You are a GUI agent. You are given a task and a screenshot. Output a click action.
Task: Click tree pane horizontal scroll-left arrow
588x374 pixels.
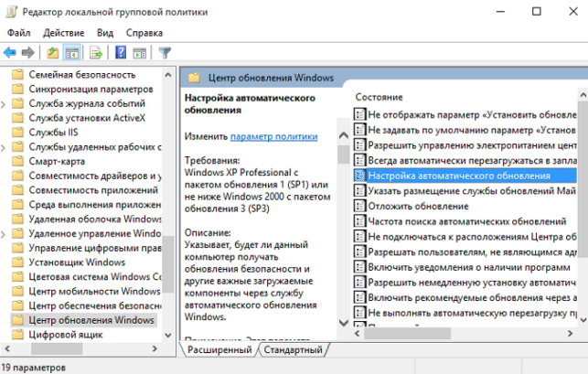pyautogui.click(x=7, y=349)
